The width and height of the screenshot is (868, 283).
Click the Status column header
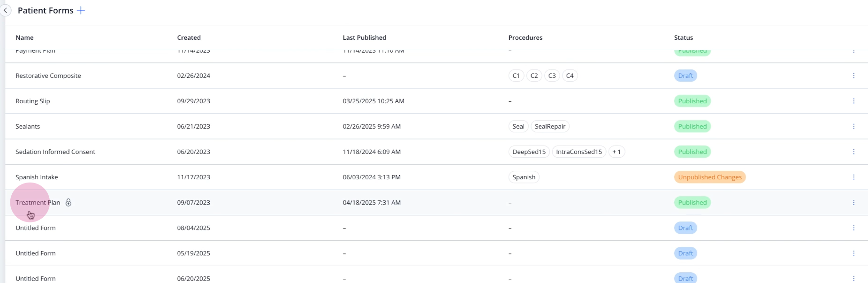[x=684, y=38]
